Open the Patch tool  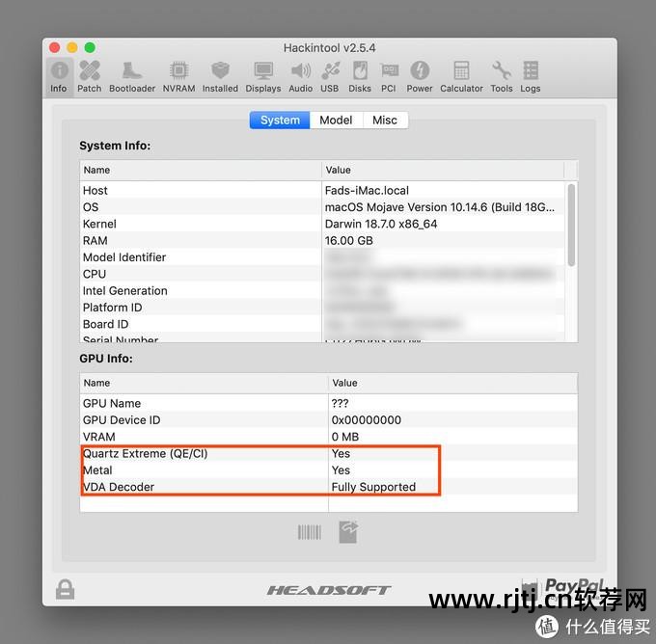point(89,77)
